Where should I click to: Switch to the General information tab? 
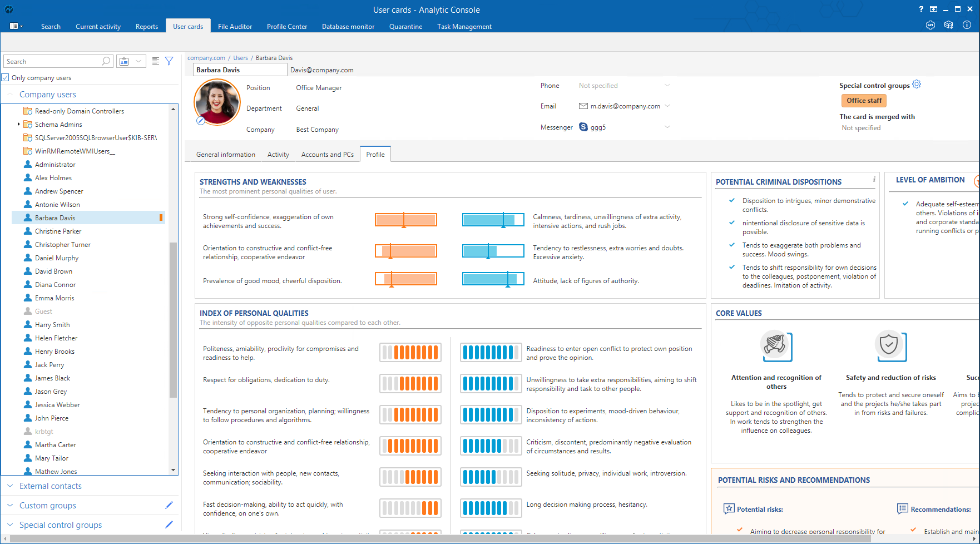pyautogui.click(x=226, y=154)
